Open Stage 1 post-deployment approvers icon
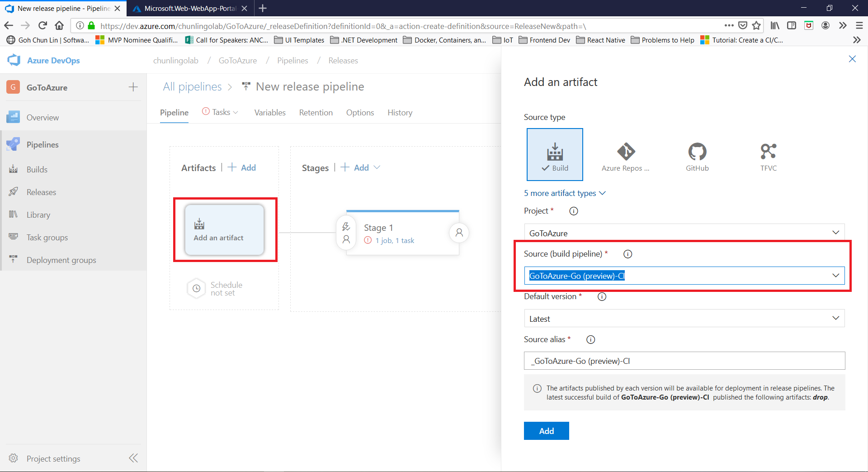This screenshot has height=472, width=868. click(459, 233)
